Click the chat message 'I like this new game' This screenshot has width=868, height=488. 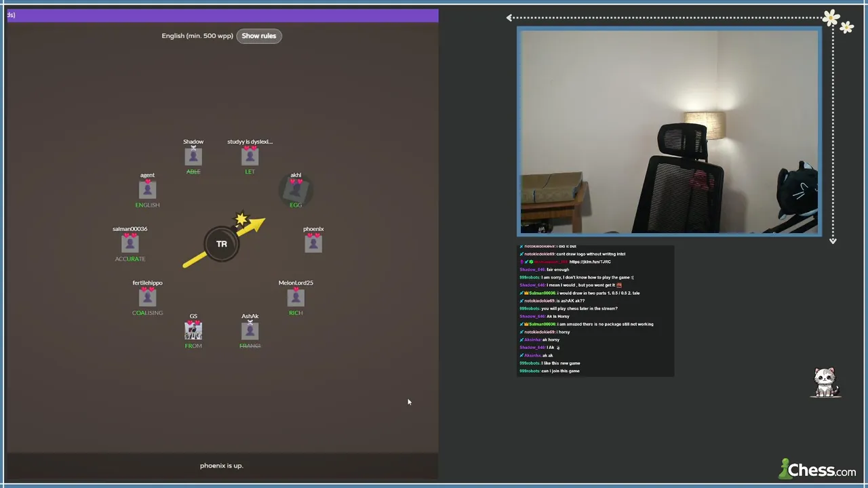click(x=561, y=363)
